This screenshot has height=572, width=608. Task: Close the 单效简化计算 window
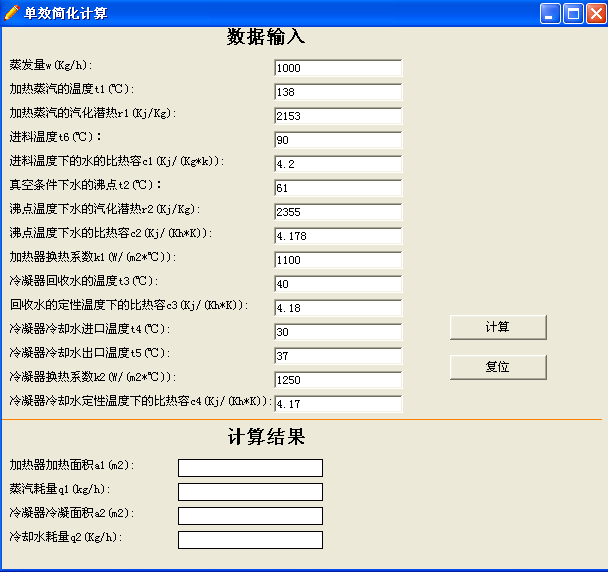[x=596, y=14]
